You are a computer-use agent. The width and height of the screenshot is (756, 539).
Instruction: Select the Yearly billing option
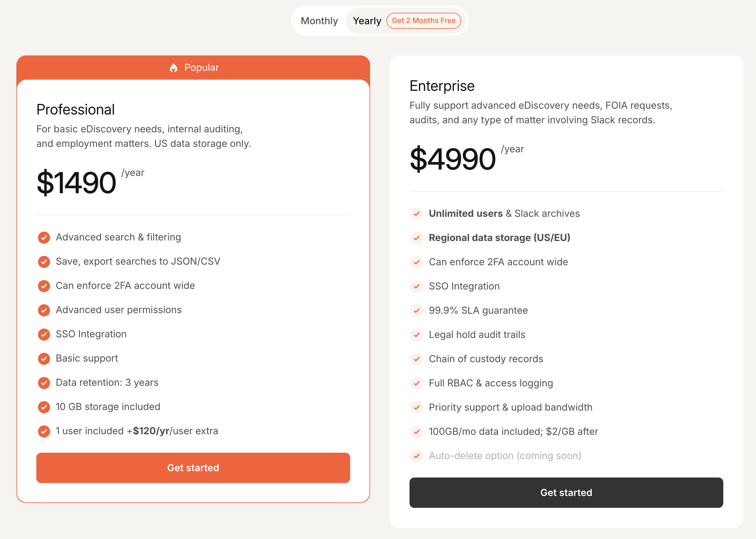[x=367, y=21]
